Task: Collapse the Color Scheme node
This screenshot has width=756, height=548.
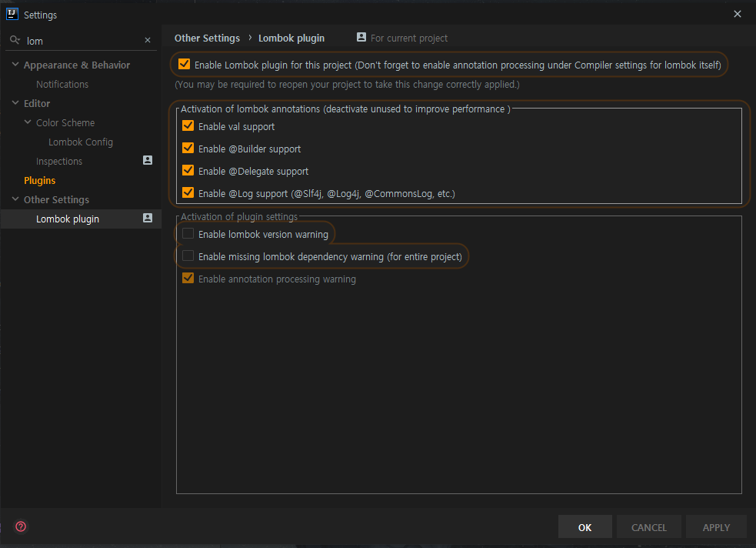Action: (x=28, y=122)
